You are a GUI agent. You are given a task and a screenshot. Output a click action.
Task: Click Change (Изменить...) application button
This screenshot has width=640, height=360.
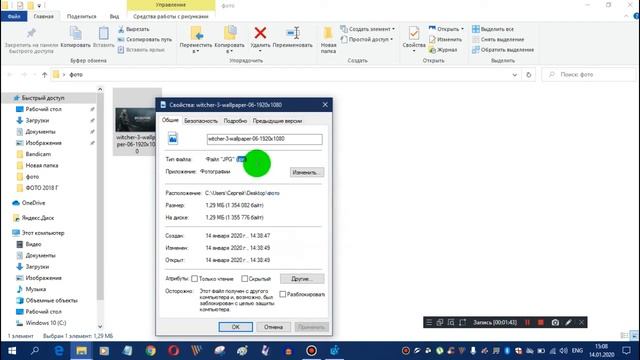(307, 172)
